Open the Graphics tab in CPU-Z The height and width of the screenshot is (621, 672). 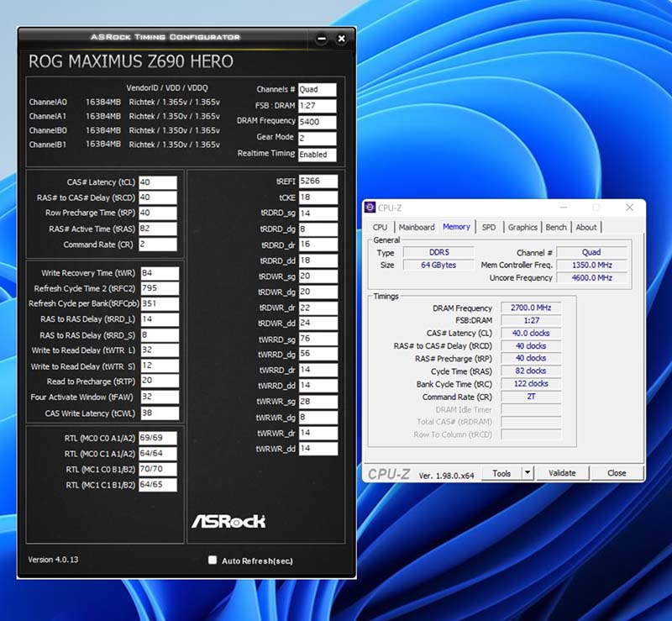tap(522, 226)
